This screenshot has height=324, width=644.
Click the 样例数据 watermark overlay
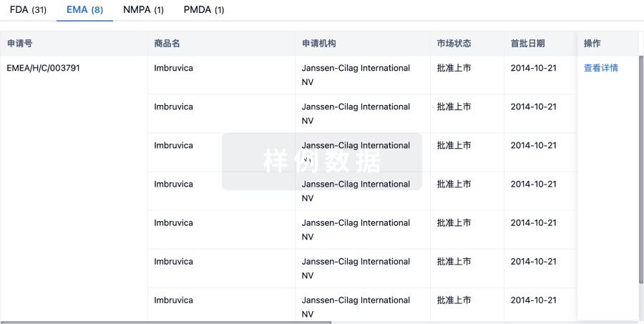pyautogui.click(x=321, y=162)
